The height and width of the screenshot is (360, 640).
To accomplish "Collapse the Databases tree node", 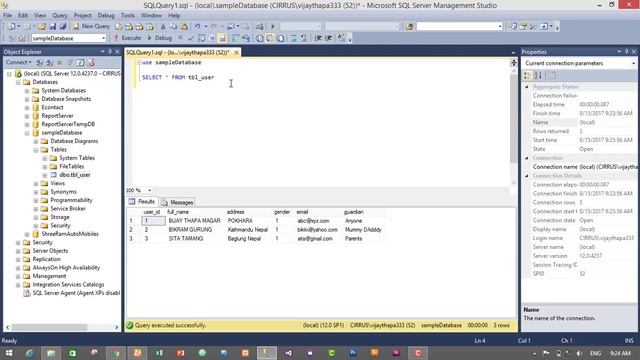I will [x=18, y=82].
